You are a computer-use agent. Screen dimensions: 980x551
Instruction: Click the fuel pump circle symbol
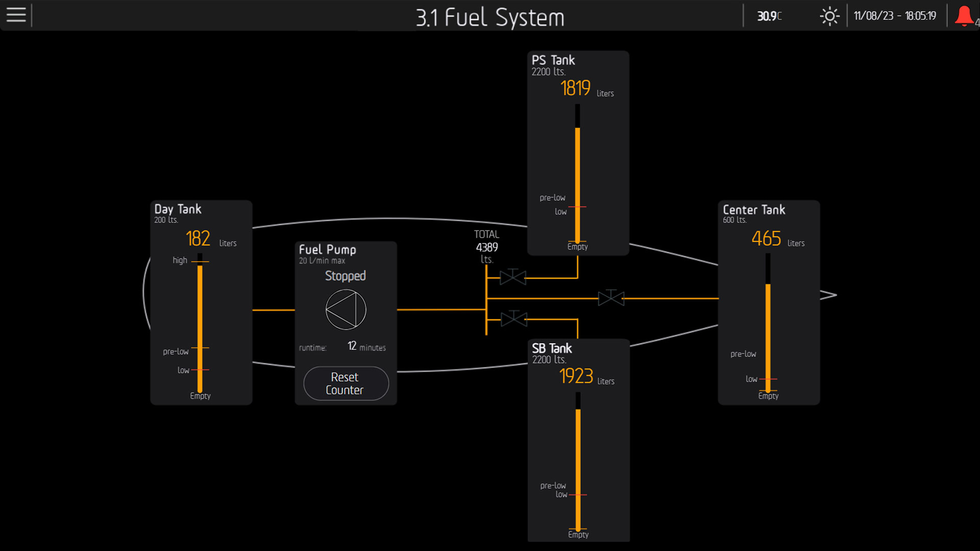coord(346,310)
